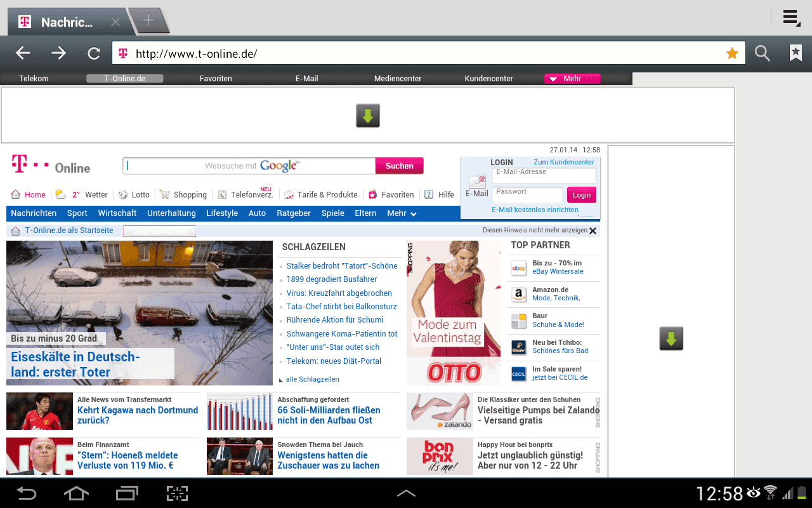Focus the Google web search field

coord(249,166)
